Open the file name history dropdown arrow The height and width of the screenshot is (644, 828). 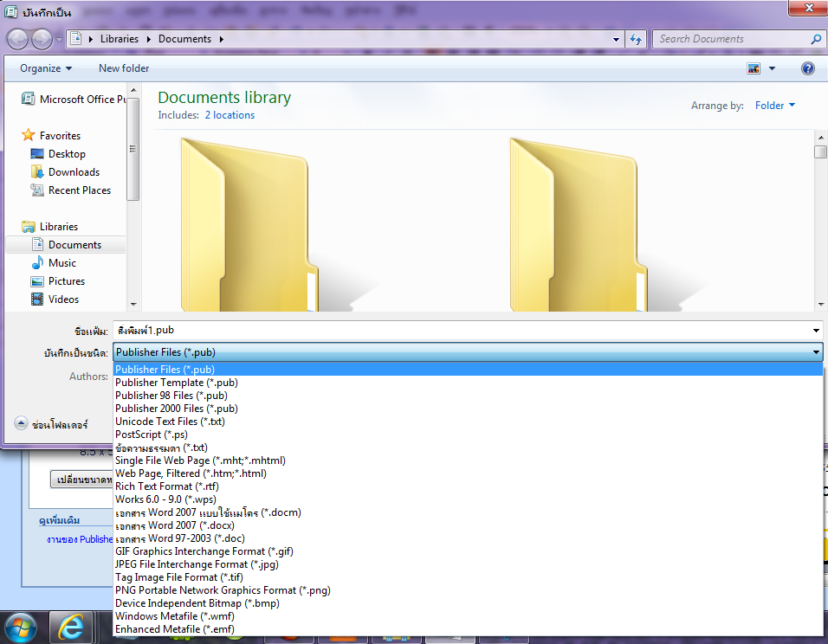pos(816,331)
